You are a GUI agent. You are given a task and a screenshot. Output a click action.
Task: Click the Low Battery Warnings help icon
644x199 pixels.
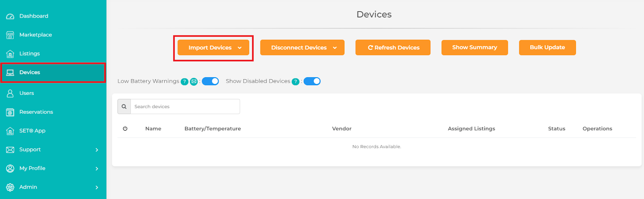pos(184,82)
